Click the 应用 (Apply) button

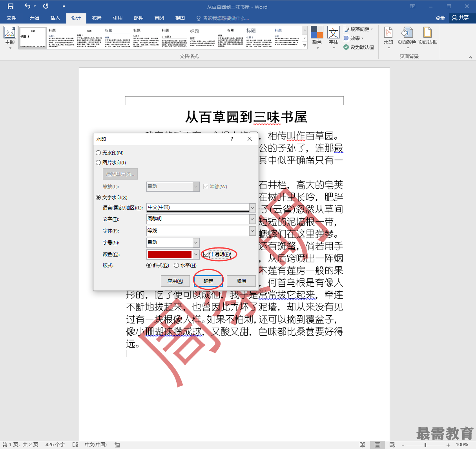(175, 281)
